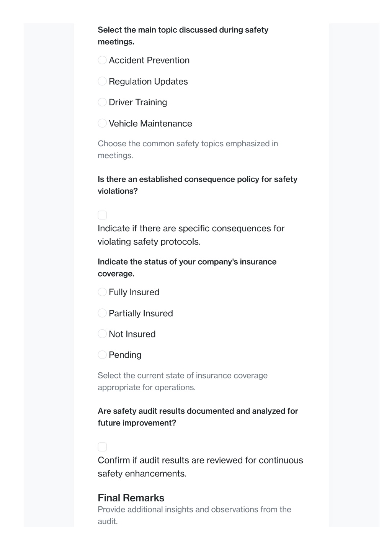Click the 'Choose the common safety topics' hint

[188, 149]
